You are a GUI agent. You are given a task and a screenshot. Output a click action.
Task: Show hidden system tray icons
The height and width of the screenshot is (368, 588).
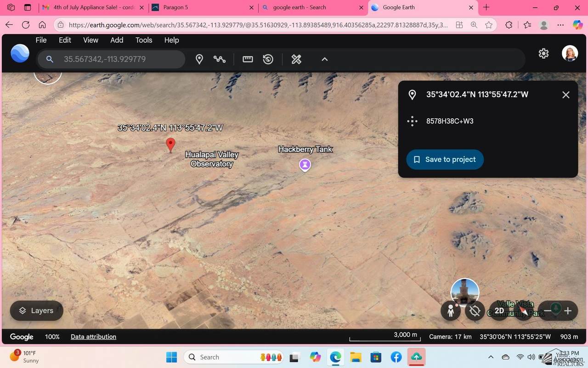coord(491,357)
